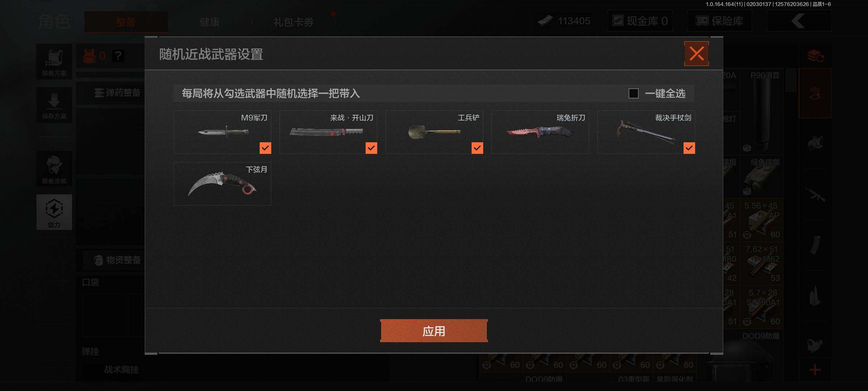868x391 pixels.
Task: Open the 能力 lightning hexagon icon
Action: coord(54,212)
